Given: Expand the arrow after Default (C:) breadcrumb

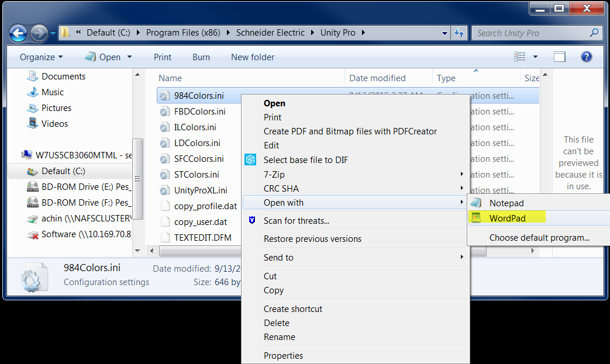Looking at the screenshot, I should [138, 33].
